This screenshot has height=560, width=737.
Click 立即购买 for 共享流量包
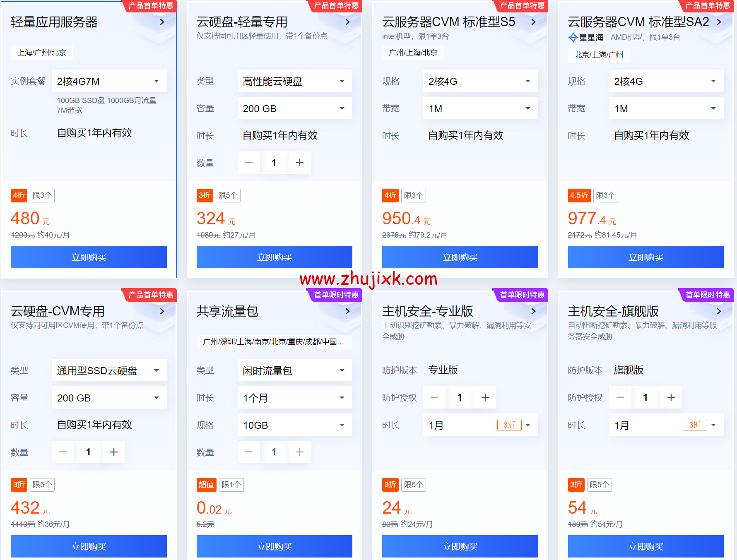tap(274, 546)
